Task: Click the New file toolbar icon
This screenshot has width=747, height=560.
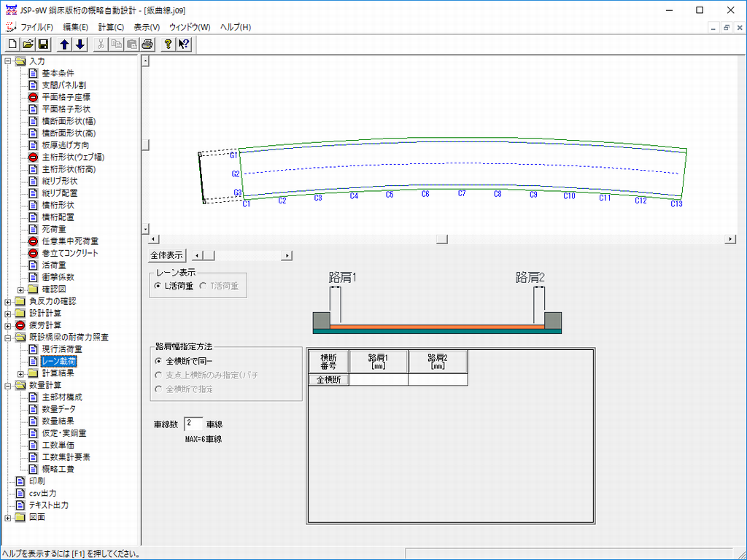Action: (12, 44)
